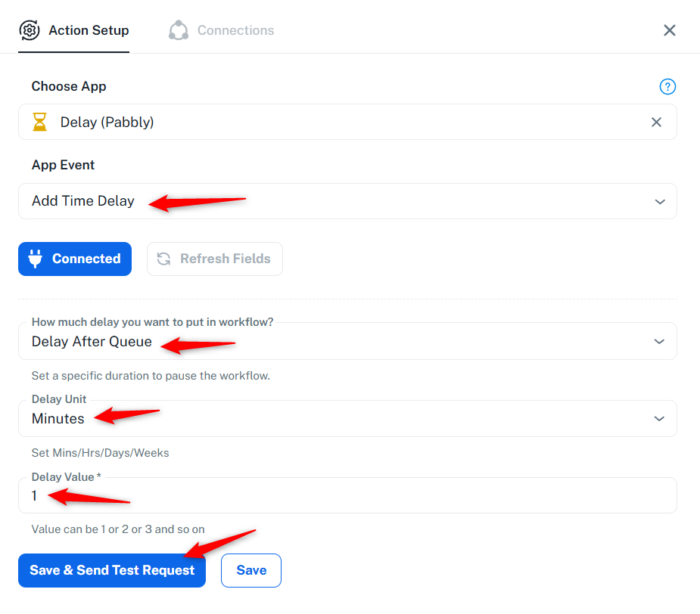This screenshot has width=700, height=614.
Task: Open the blue question mark help icon
Action: (667, 86)
